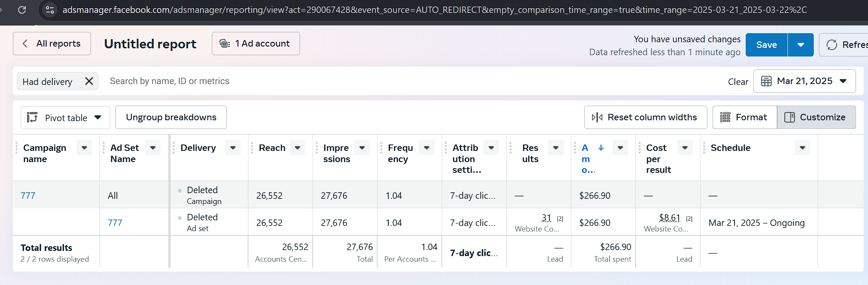This screenshot has height=285, width=868.
Task: Open the Format options
Action: pyautogui.click(x=744, y=117)
